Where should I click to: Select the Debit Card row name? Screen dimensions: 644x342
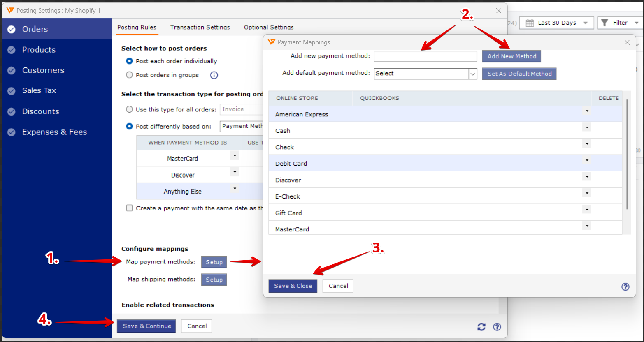(x=291, y=164)
